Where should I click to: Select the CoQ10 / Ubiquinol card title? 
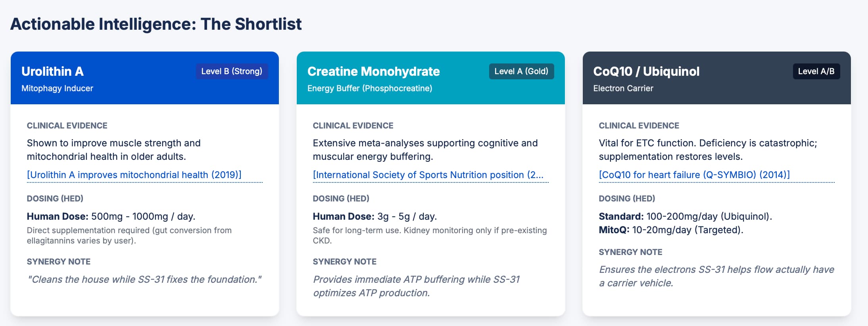tap(646, 71)
